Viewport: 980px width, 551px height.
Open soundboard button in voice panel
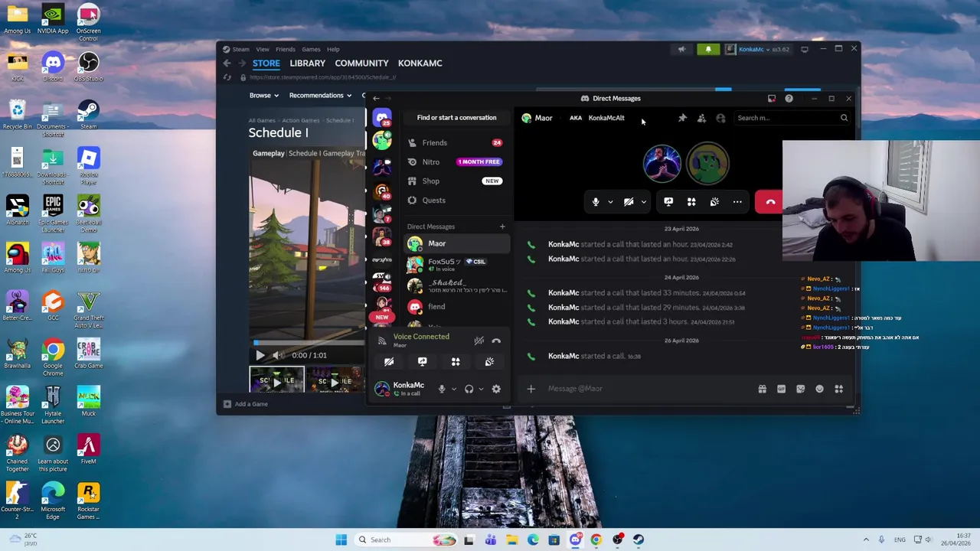[489, 361]
